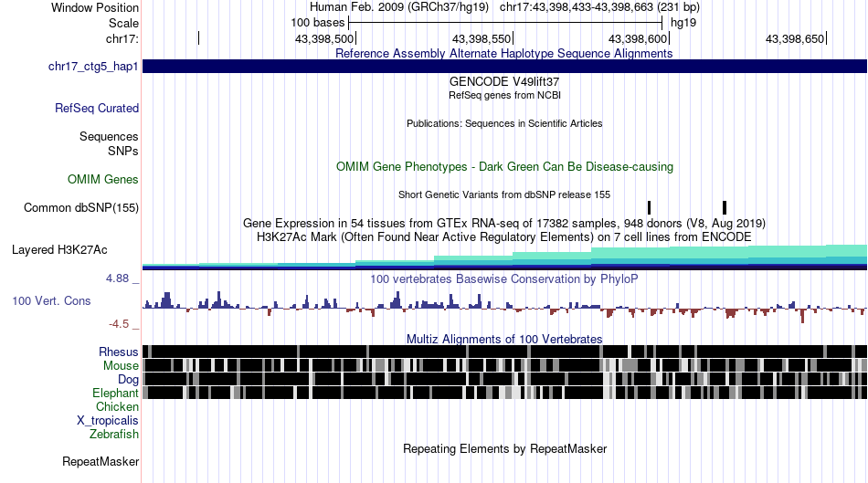Viewport: 868px width, 483px height.
Task: Click the 100 bases scale bar
Action: [505, 23]
